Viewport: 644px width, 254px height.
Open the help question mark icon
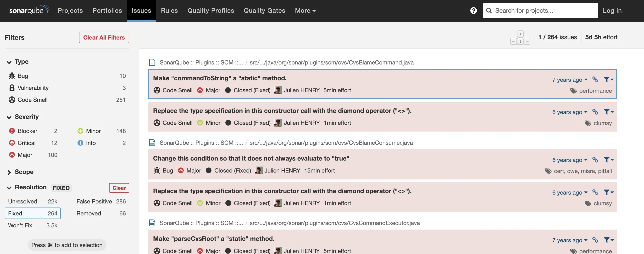(473, 10)
